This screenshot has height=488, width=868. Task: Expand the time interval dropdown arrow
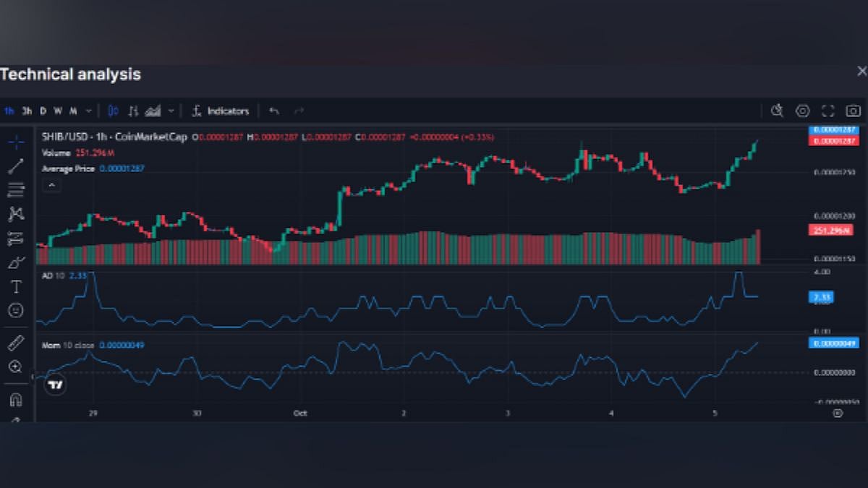89,111
